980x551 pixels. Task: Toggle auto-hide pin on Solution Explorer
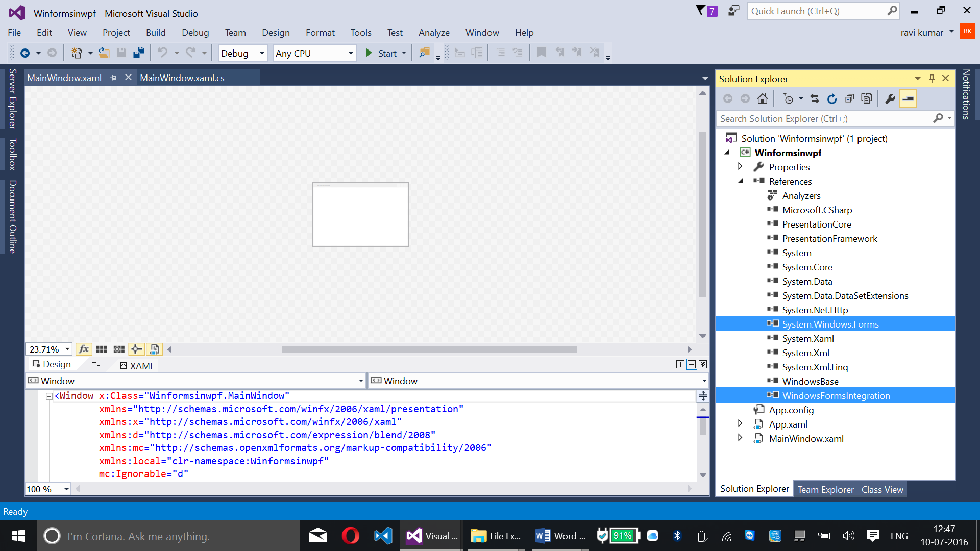pyautogui.click(x=932, y=78)
